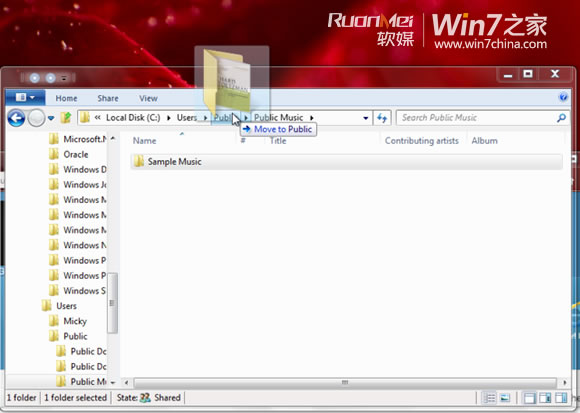Click the tree pane scroll-down arrow

113,383
